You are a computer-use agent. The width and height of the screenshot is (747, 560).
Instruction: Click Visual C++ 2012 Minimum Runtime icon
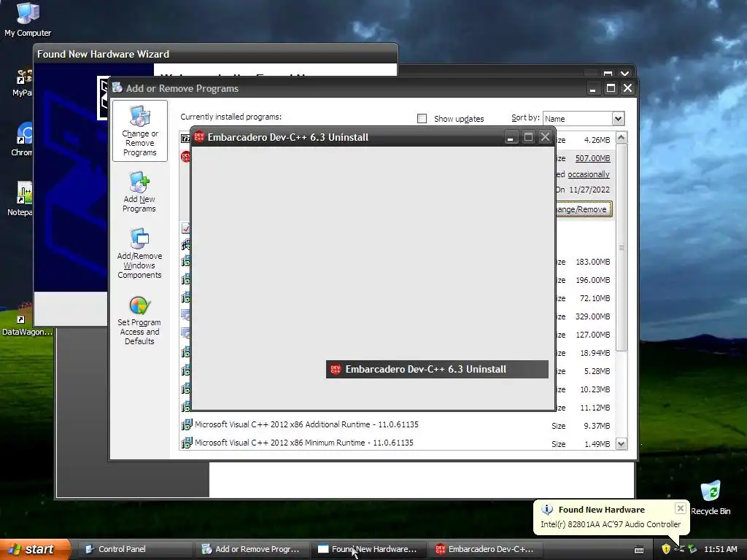pos(186,443)
